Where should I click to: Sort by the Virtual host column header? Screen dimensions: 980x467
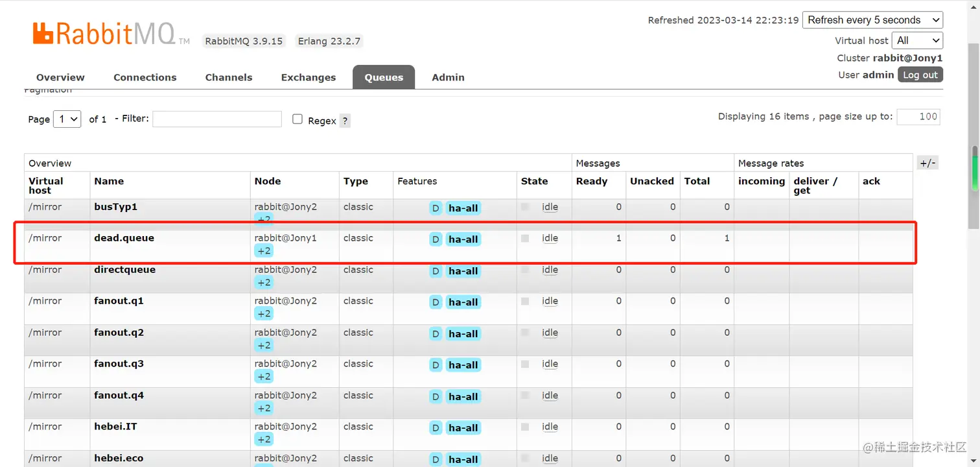(46, 186)
